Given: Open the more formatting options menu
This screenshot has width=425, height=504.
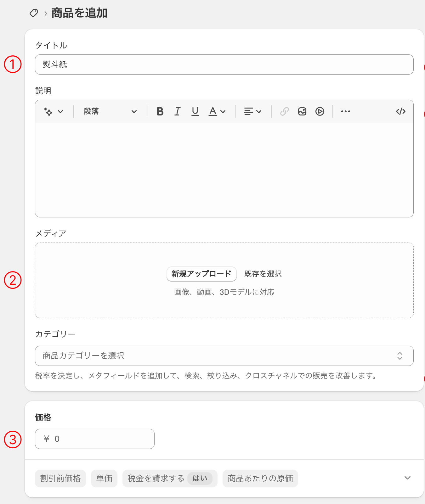Looking at the screenshot, I should tap(345, 111).
